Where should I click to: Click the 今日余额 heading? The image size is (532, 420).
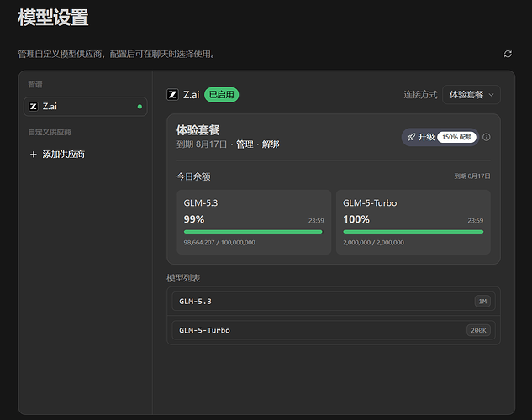(x=193, y=176)
